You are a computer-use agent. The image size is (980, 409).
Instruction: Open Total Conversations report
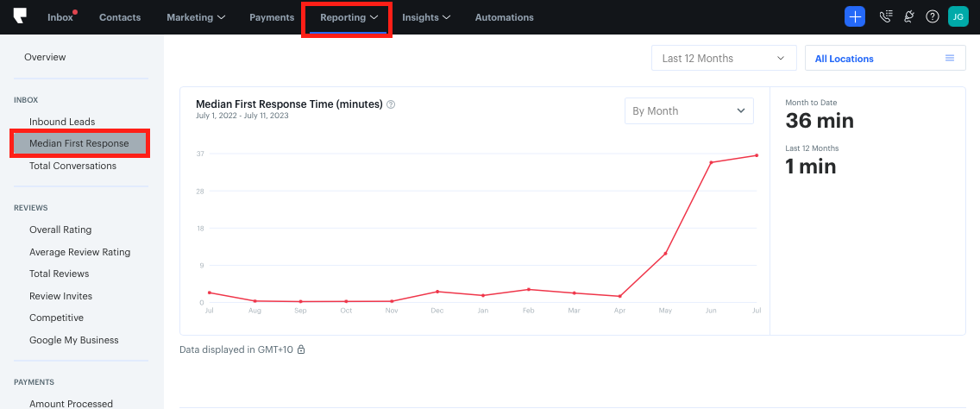pyautogui.click(x=72, y=166)
